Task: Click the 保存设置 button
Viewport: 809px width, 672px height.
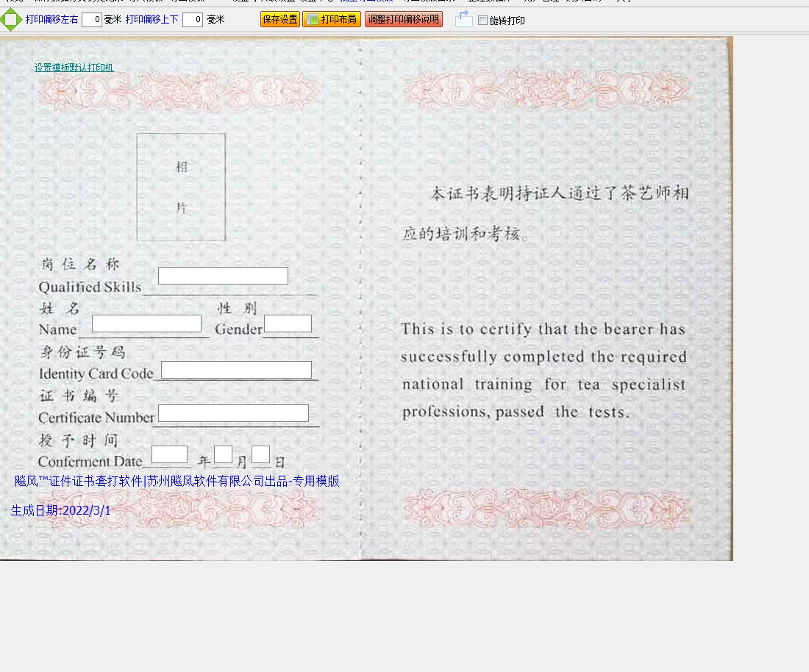Action: [x=279, y=20]
